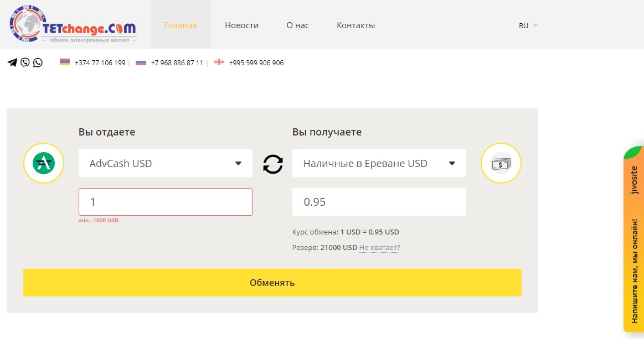Screen dimensions: 644x339
Task: Go to the Новости menu item
Action: point(241,25)
